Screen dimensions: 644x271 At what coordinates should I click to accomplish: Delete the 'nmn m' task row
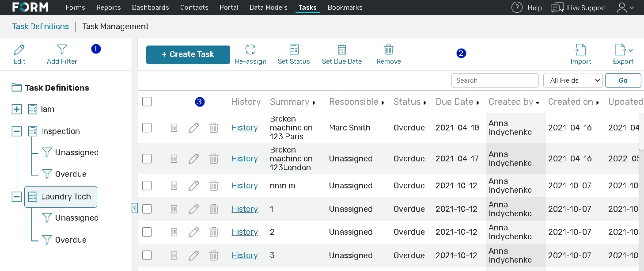coord(214,186)
